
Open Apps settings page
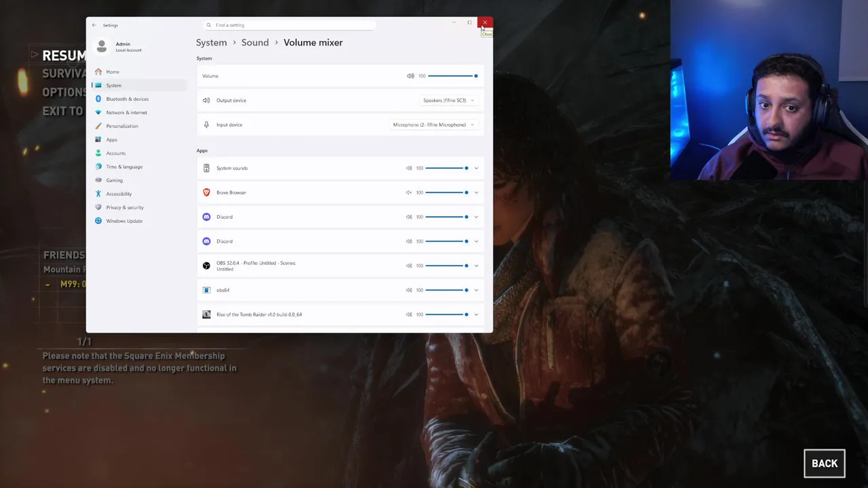tap(138, 140)
